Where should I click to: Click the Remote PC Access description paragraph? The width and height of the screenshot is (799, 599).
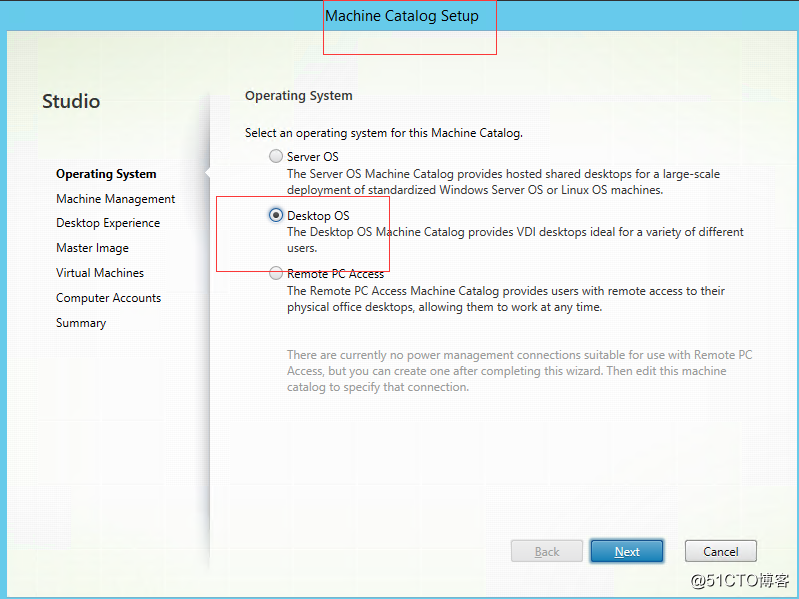click(506, 299)
